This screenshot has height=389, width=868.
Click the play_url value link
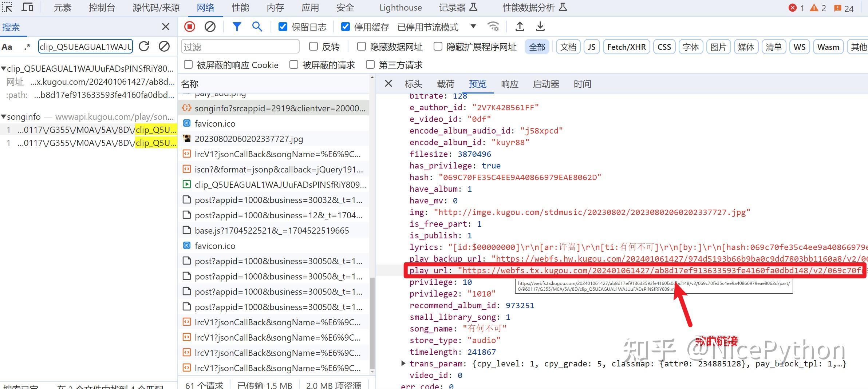(663, 270)
